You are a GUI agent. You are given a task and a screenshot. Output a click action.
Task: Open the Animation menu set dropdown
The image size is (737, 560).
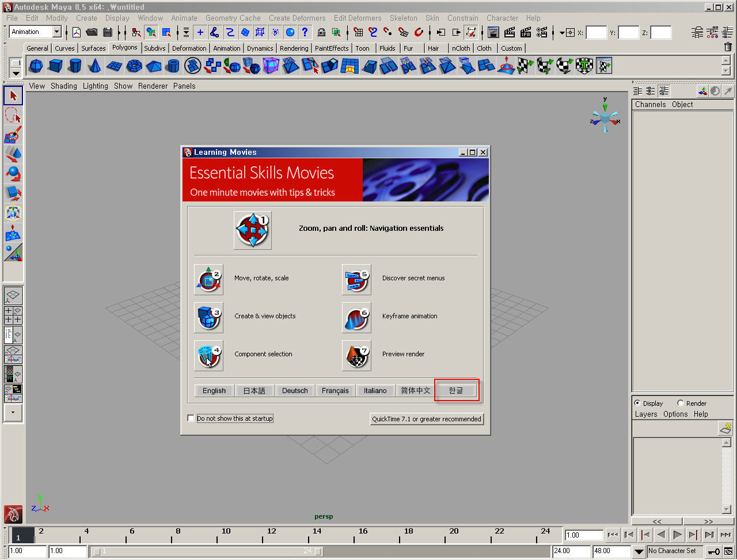(x=57, y=32)
